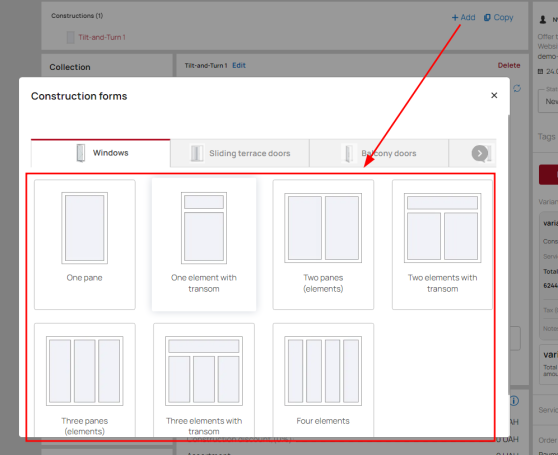
Task: Select Two elements with transom form
Action: click(x=442, y=244)
